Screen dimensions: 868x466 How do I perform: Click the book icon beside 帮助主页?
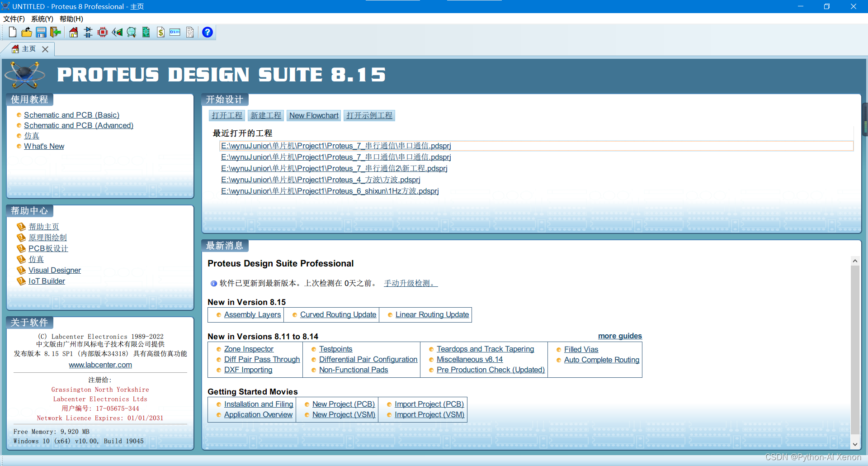point(21,227)
